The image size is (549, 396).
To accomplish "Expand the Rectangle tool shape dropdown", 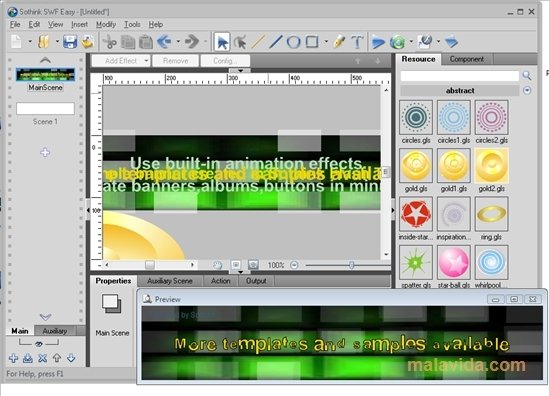I will click(x=326, y=42).
